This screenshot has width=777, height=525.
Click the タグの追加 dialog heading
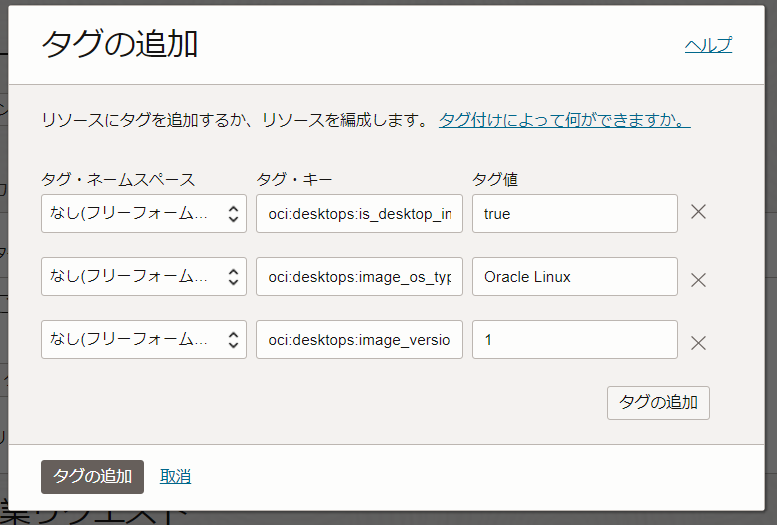coord(120,44)
